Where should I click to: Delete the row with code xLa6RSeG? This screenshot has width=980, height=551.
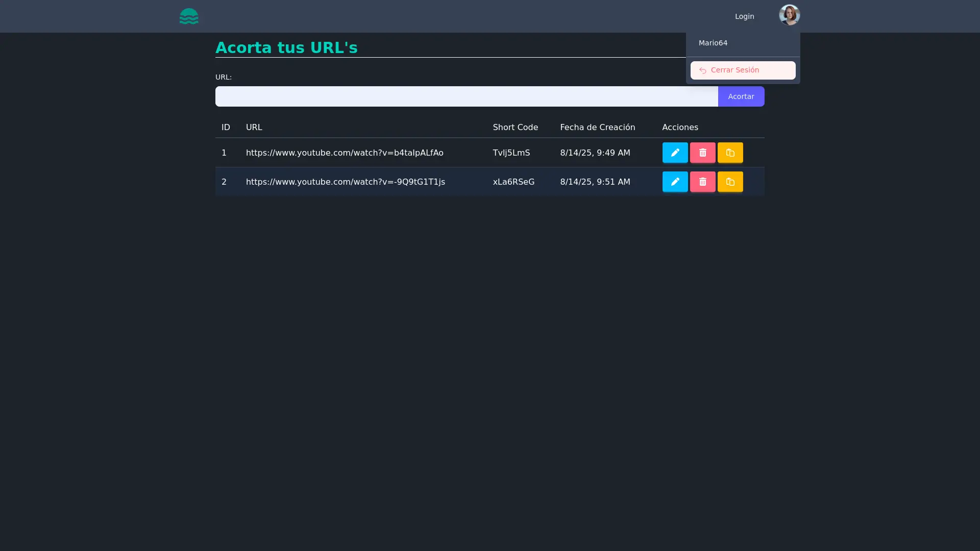(702, 182)
